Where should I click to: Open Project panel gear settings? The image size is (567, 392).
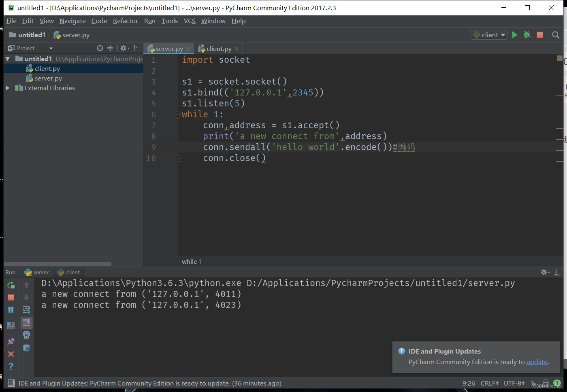click(124, 48)
